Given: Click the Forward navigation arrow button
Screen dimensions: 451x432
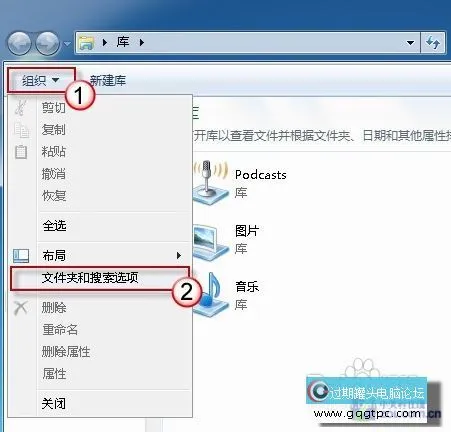Looking at the screenshot, I should click(x=47, y=43).
